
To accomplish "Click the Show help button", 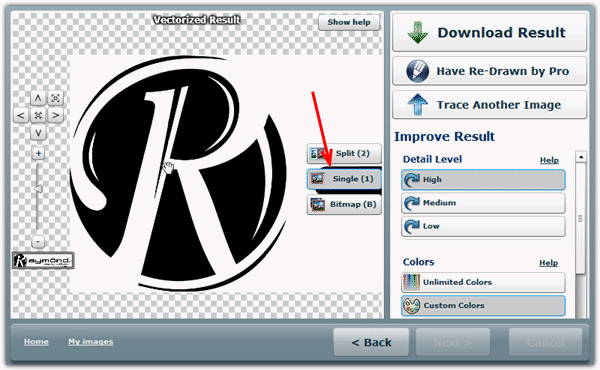I will pyautogui.click(x=349, y=22).
